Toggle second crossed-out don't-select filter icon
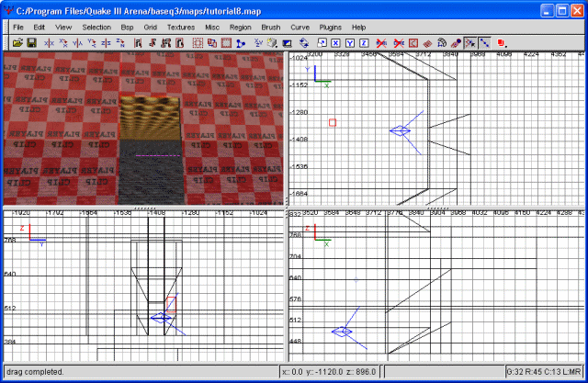588x383 pixels. pyautogui.click(x=399, y=43)
